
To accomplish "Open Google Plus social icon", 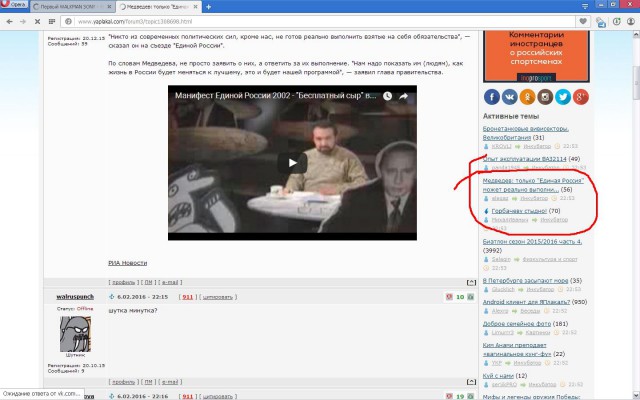I will click(x=580, y=97).
